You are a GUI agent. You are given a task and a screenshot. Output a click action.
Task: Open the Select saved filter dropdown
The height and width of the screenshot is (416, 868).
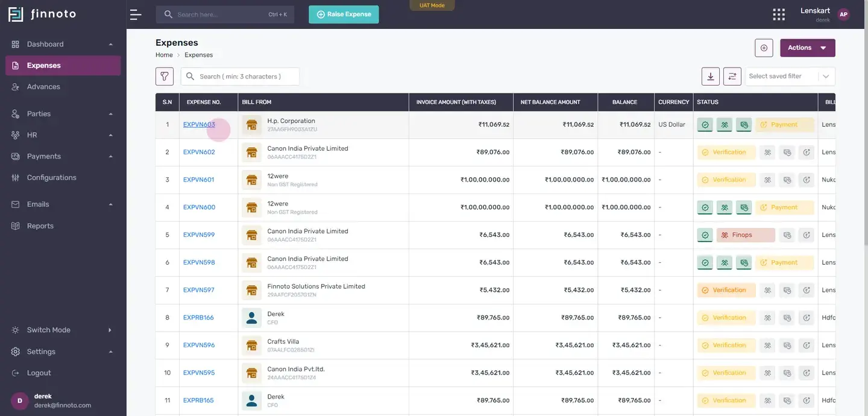click(x=790, y=77)
